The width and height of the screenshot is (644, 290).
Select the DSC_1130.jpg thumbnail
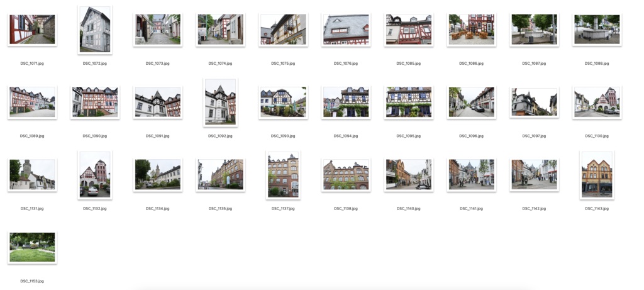(597, 103)
